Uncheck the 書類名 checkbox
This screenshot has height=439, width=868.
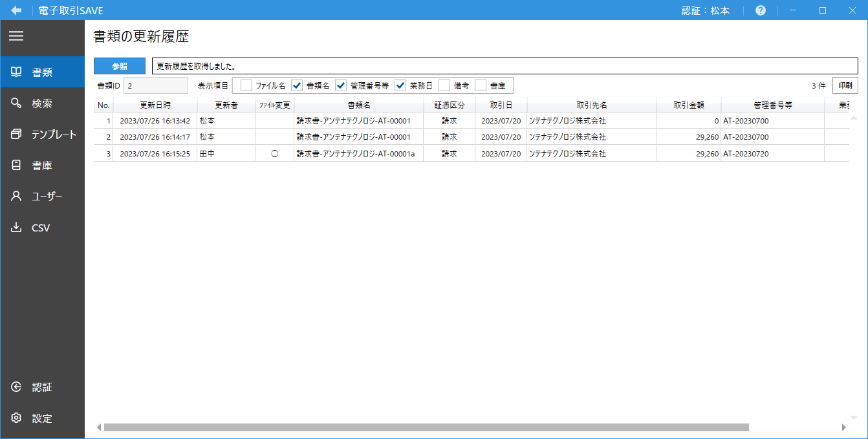pyautogui.click(x=297, y=85)
